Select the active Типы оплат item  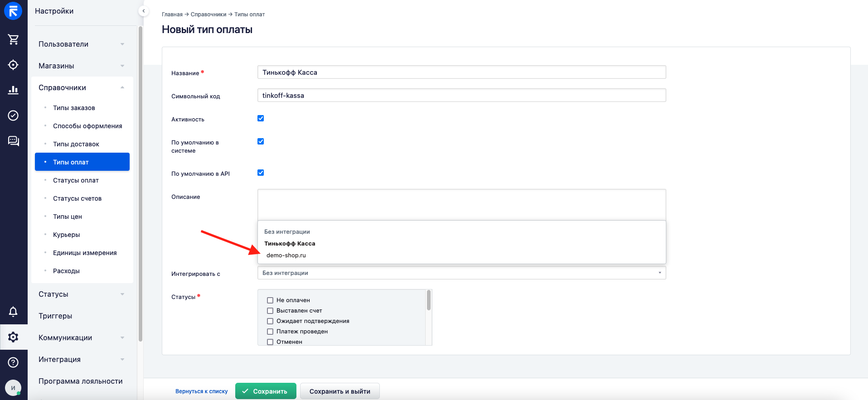click(x=82, y=162)
